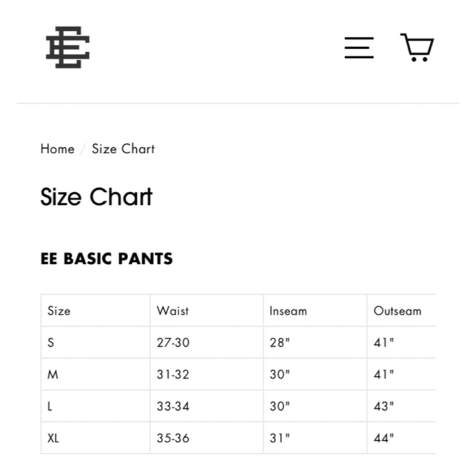
Task: Open the hamburger navigation menu
Action: pyautogui.click(x=359, y=48)
